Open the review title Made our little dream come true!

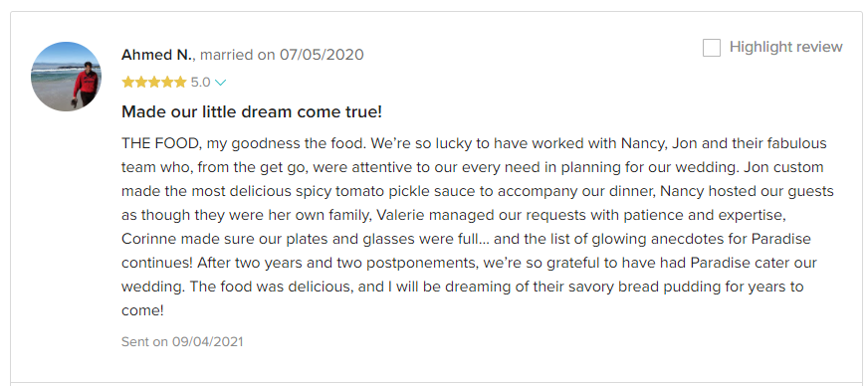tap(251, 111)
